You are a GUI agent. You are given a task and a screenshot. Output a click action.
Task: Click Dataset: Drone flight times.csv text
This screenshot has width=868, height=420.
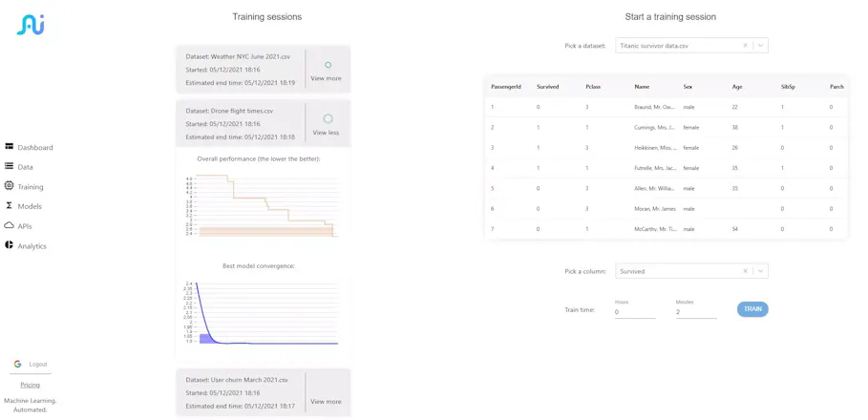[x=229, y=111]
